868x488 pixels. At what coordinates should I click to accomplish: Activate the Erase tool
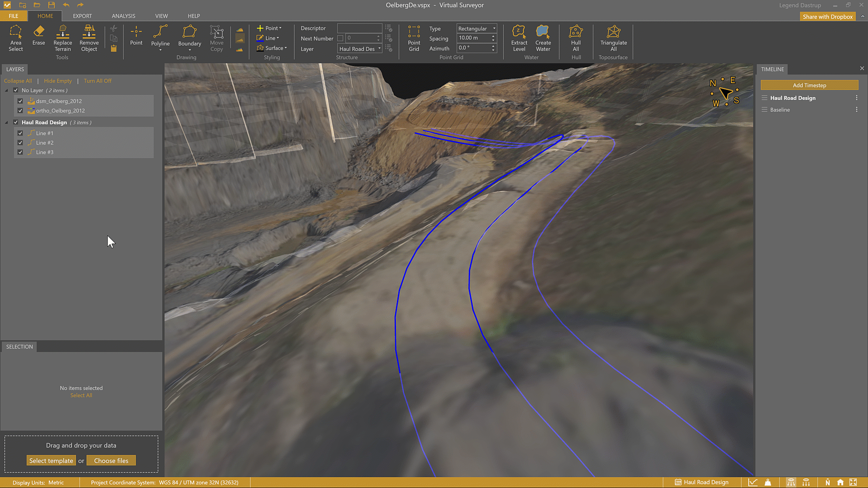pyautogui.click(x=38, y=35)
